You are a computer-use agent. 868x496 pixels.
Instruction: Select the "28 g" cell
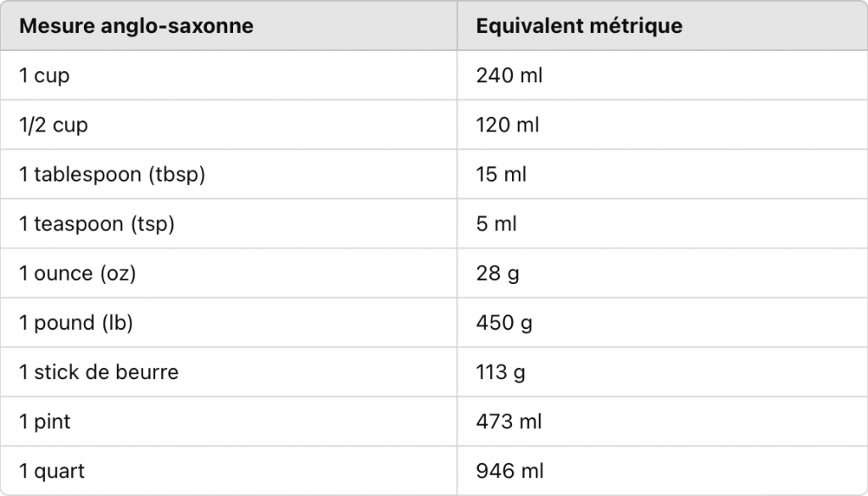(498, 273)
